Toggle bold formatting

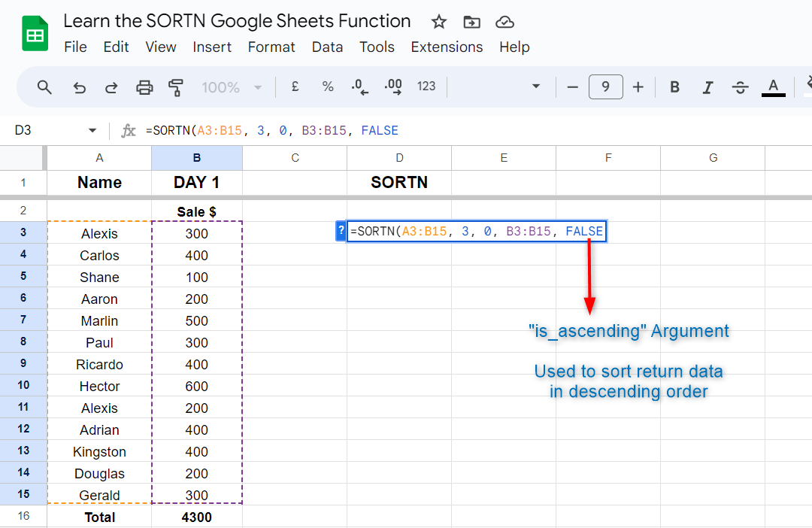click(674, 87)
